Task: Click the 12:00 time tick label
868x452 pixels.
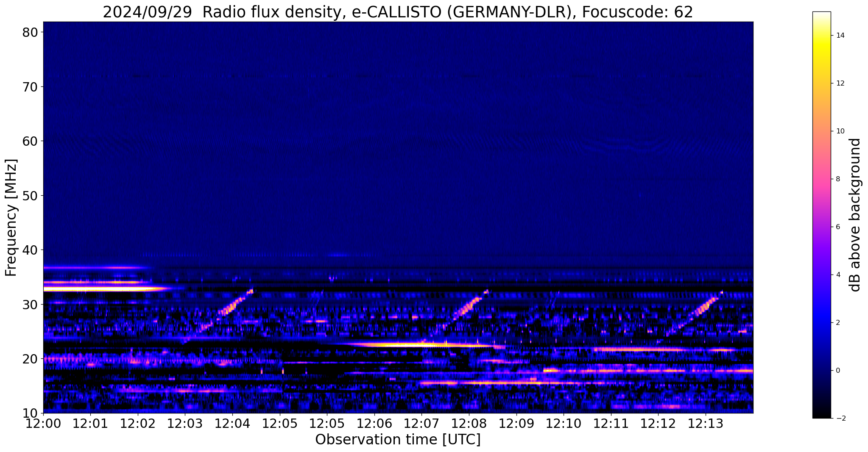Action: [x=43, y=423]
